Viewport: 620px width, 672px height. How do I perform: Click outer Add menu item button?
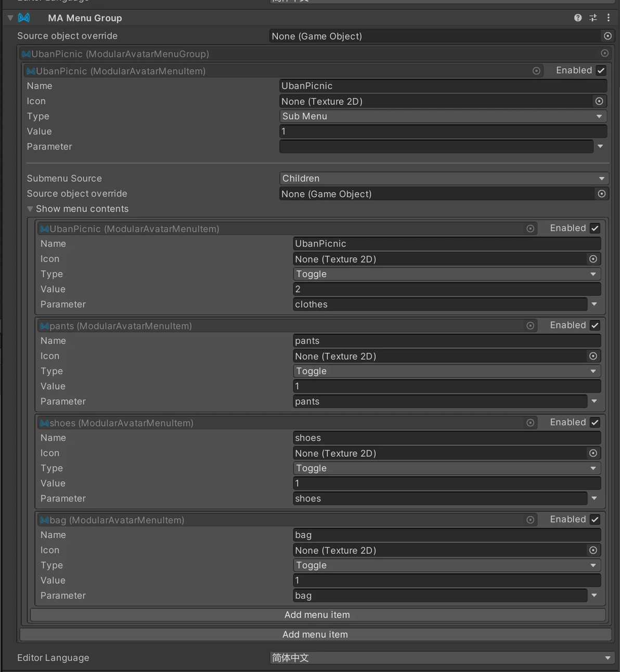[x=315, y=635]
